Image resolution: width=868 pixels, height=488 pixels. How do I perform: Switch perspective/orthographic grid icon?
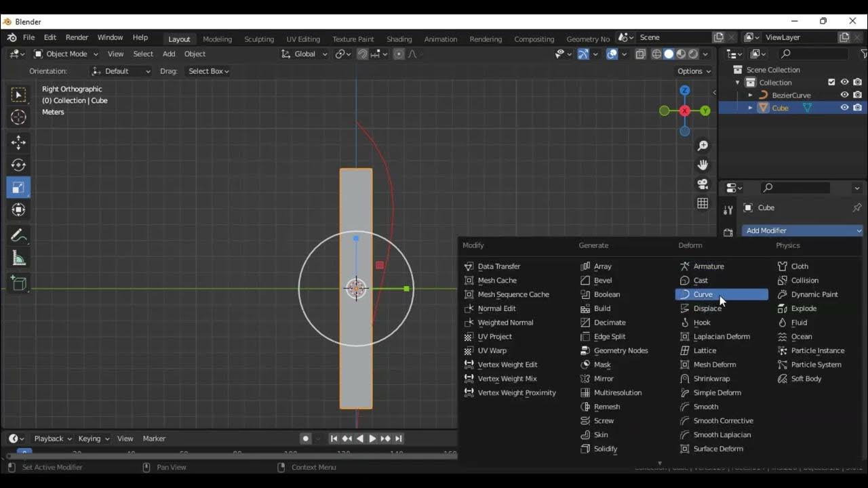coord(703,203)
